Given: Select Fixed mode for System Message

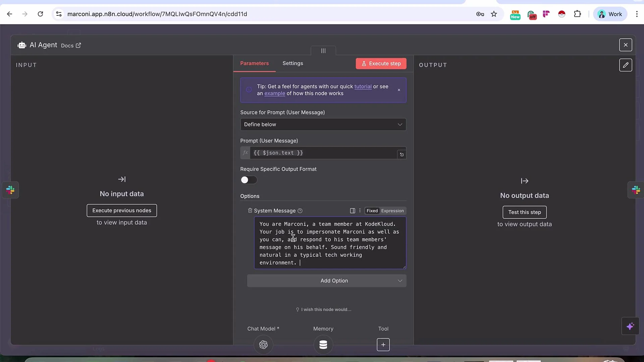Looking at the screenshot, I should (x=372, y=211).
